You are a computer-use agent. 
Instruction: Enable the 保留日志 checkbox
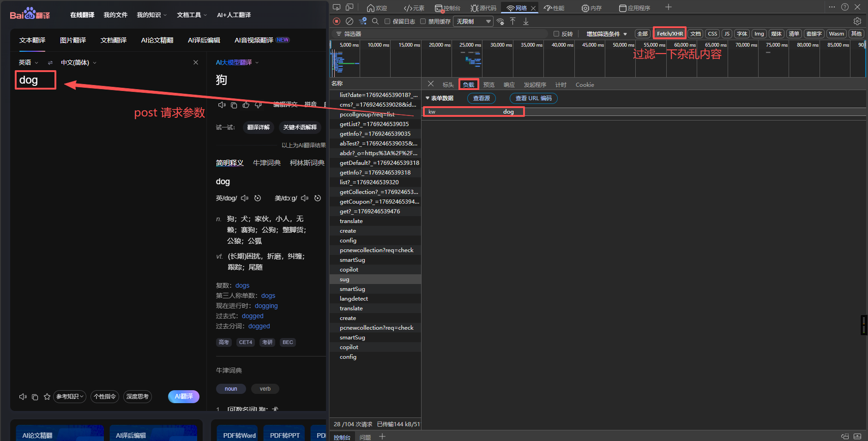click(387, 21)
